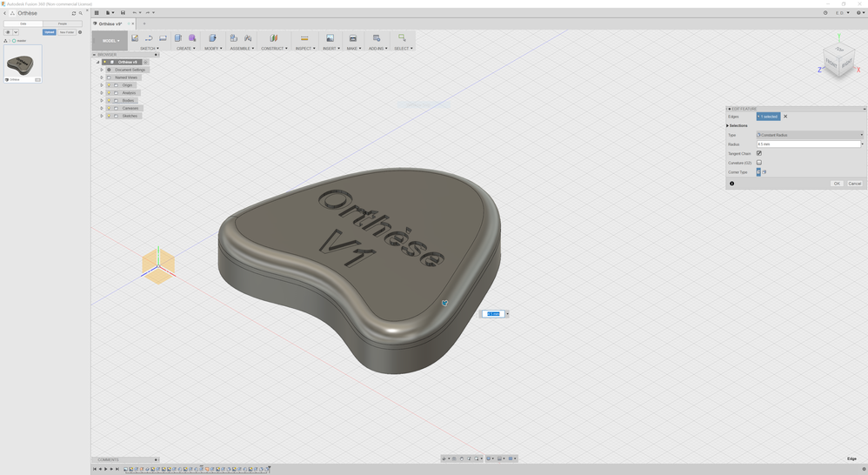Expand the Sketches tree node
868x475 pixels.
102,117
